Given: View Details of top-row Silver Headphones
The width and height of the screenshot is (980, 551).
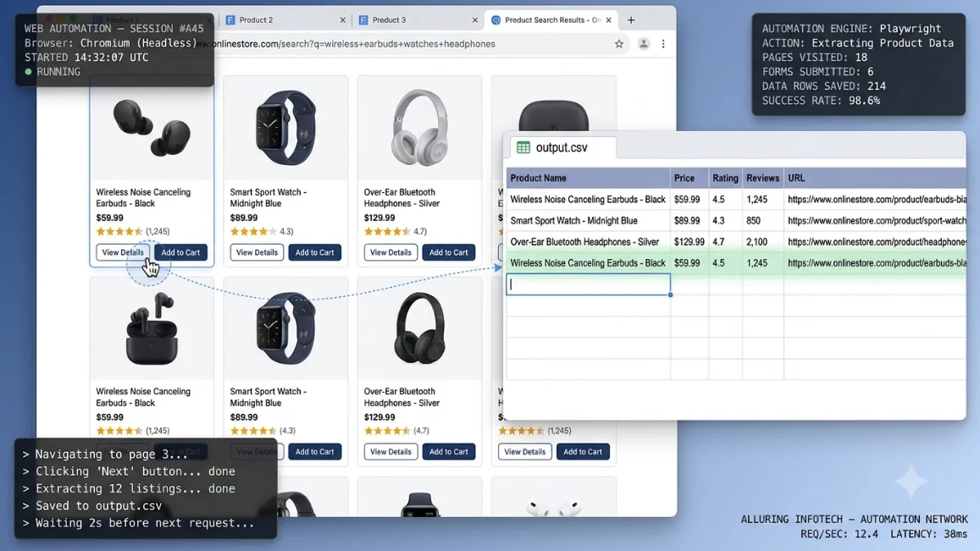Looking at the screenshot, I should 390,252.
